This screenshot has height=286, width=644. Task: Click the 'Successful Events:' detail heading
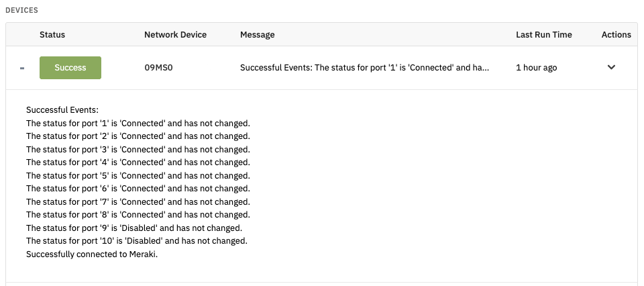click(x=62, y=110)
